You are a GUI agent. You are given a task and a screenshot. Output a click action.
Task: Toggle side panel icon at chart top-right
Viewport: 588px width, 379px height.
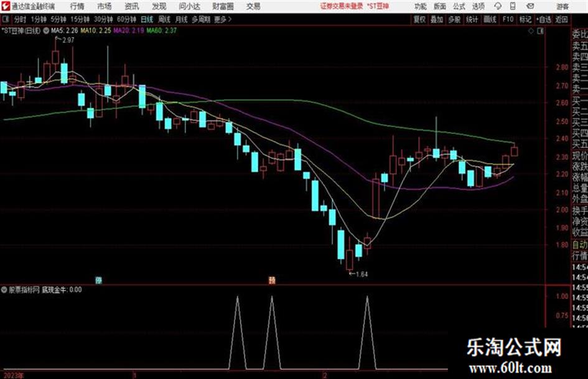pos(540,31)
